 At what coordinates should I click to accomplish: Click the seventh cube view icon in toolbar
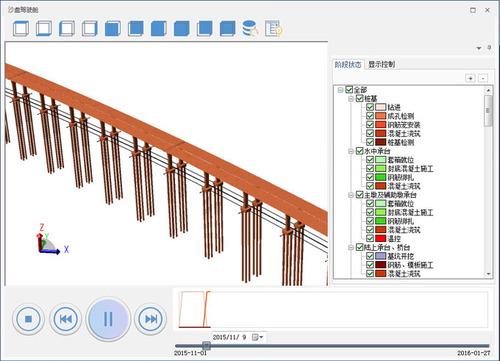(x=159, y=28)
